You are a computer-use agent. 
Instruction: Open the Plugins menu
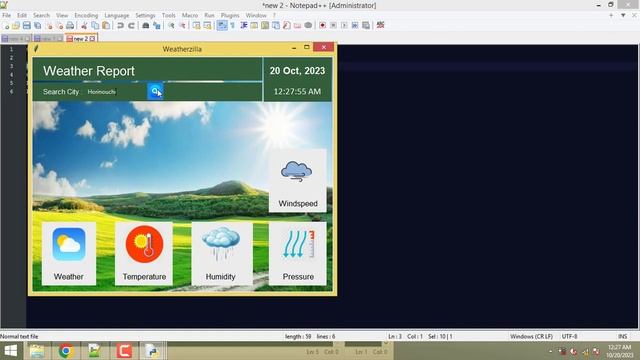230,15
